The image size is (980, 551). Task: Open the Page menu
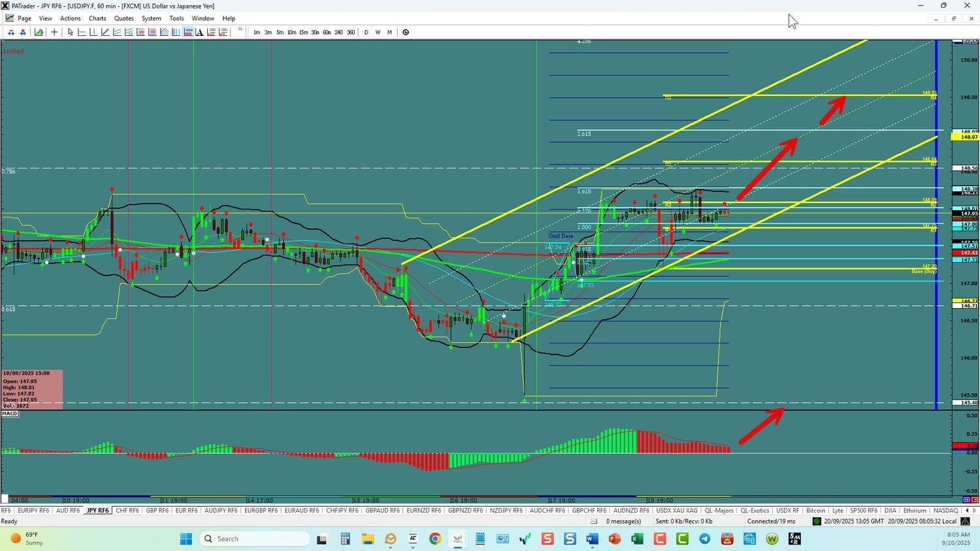[24, 18]
